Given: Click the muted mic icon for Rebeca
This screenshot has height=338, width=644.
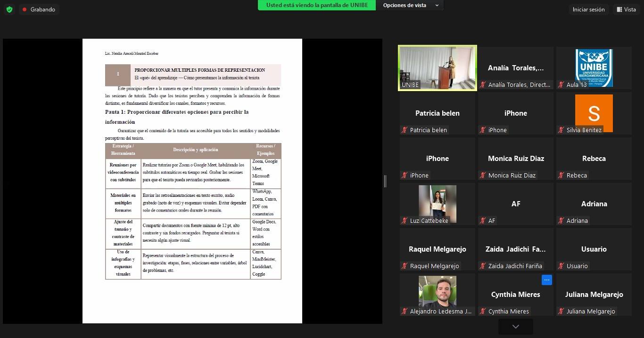Looking at the screenshot, I should point(561,176).
